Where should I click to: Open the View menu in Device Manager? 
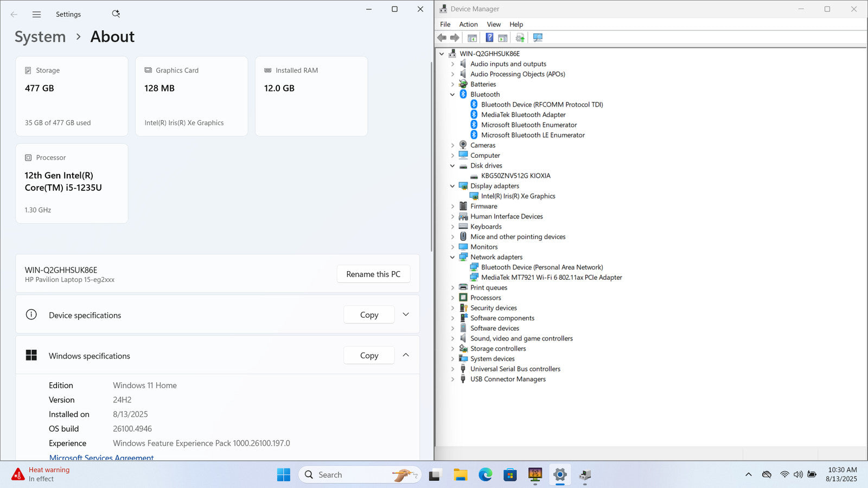pyautogui.click(x=494, y=24)
